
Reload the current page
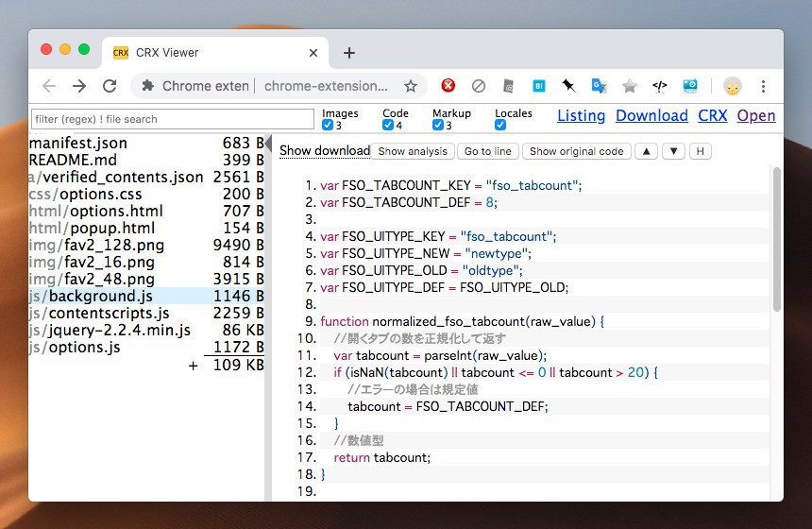(x=110, y=86)
